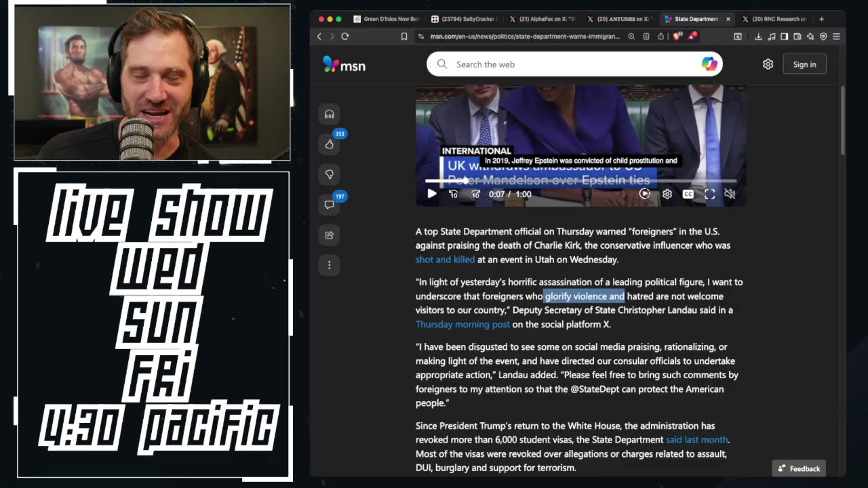Click picture-in-picture icon left of downloads
Viewport: 868px width, 488px height.
(738, 37)
